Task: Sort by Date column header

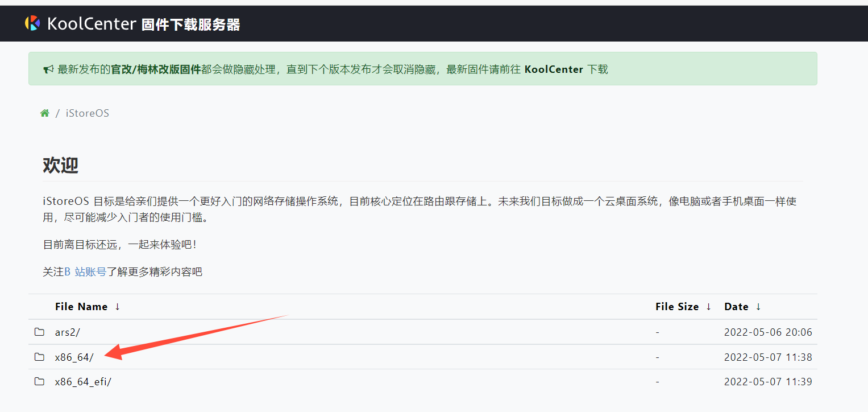Action: [x=736, y=307]
